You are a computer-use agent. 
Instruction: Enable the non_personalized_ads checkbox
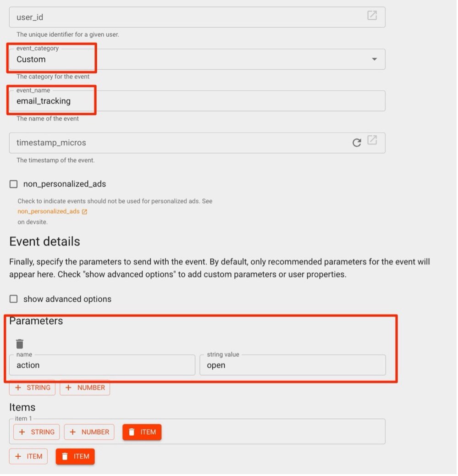[14, 184]
